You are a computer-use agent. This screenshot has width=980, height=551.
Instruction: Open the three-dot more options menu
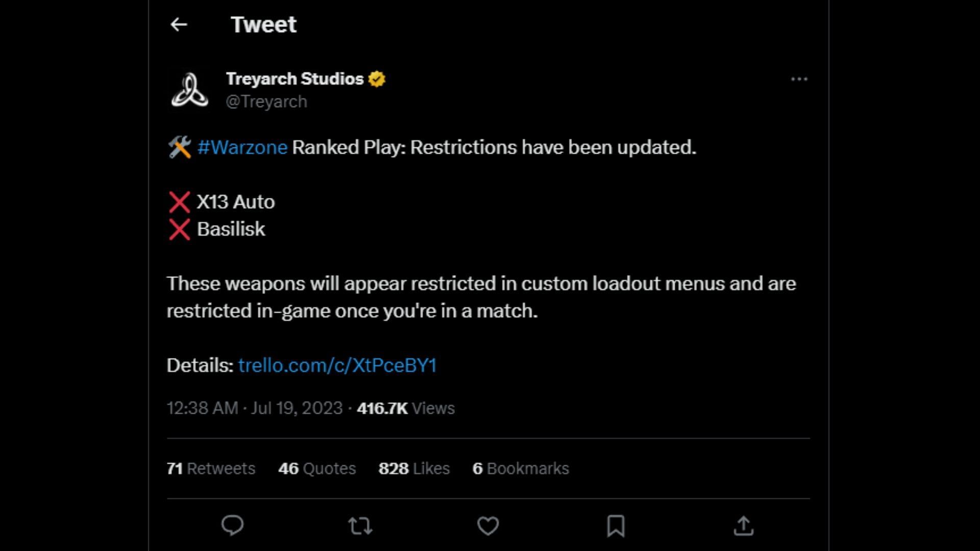[799, 79]
